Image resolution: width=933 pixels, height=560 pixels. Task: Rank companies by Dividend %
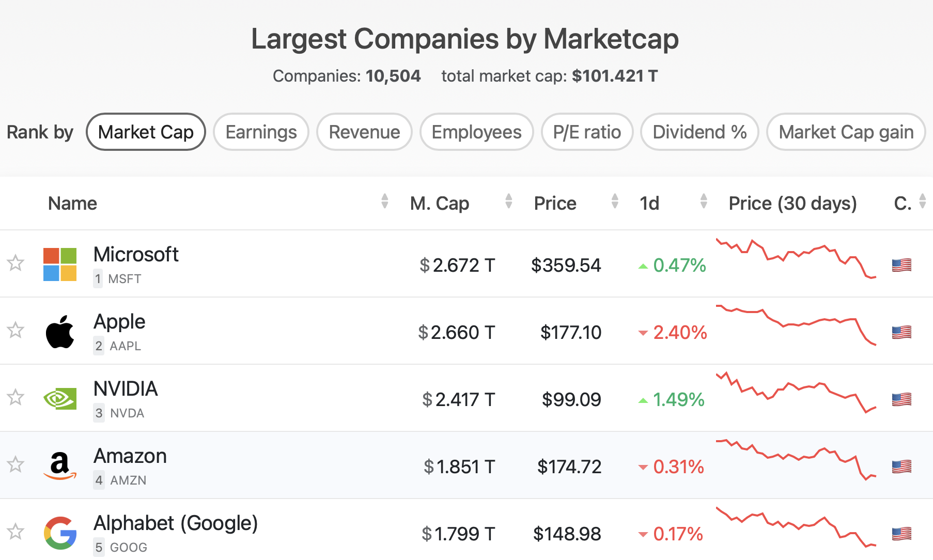coord(699,132)
